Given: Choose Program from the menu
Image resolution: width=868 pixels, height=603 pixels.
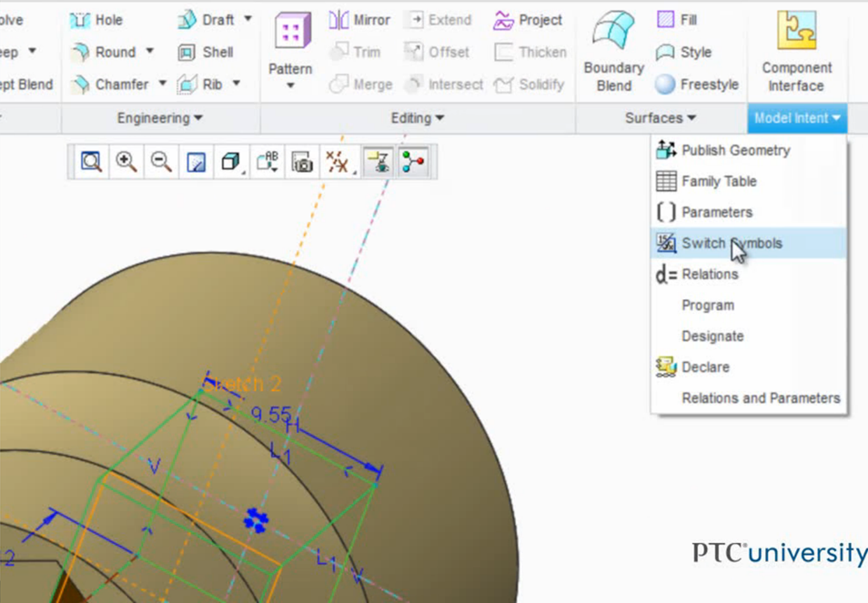Looking at the screenshot, I should point(749,306).
